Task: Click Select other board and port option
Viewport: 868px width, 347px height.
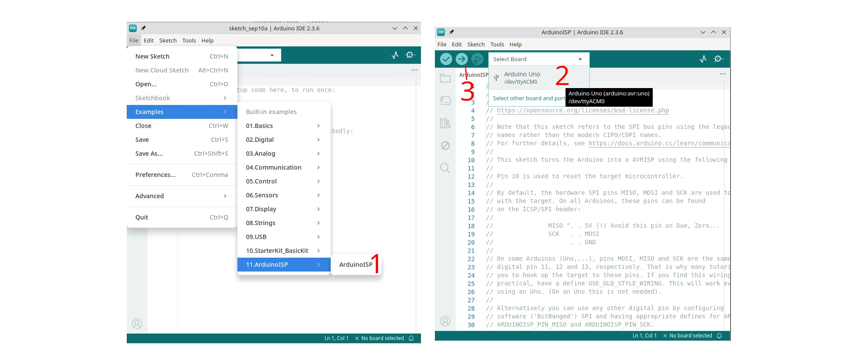Action: click(529, 98)
